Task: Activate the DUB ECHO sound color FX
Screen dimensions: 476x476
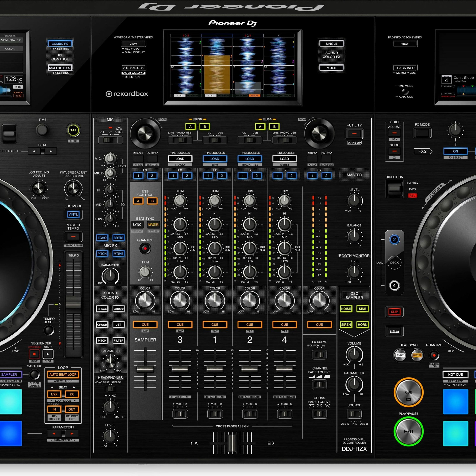Action: (119, 309)
